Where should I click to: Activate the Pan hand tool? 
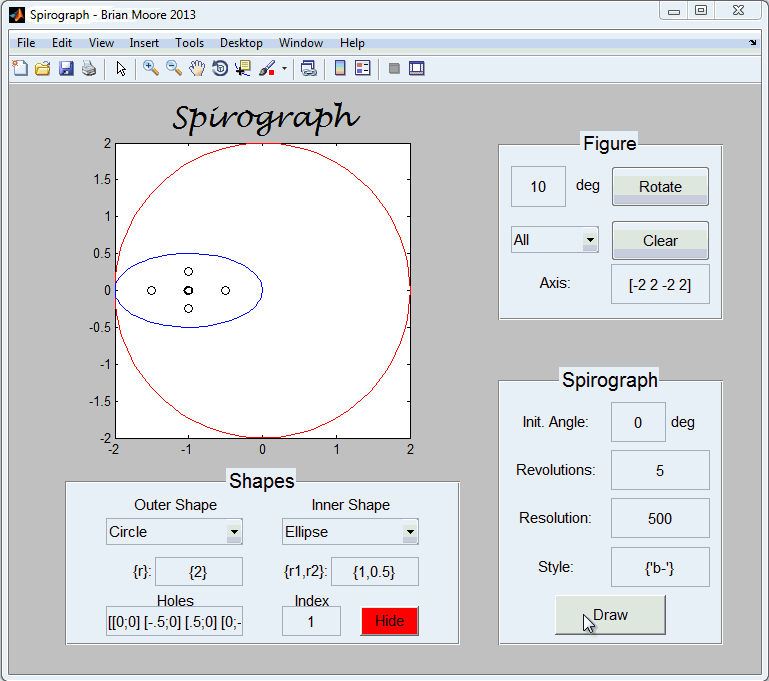click(197, 69)
